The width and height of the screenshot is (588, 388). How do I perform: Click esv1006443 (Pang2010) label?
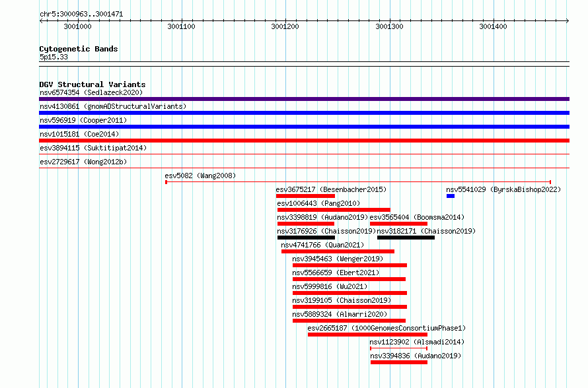click(318, 203)
